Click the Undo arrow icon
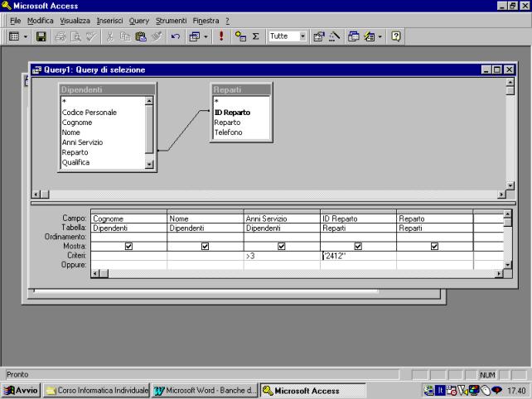 [x=175, y=36]
